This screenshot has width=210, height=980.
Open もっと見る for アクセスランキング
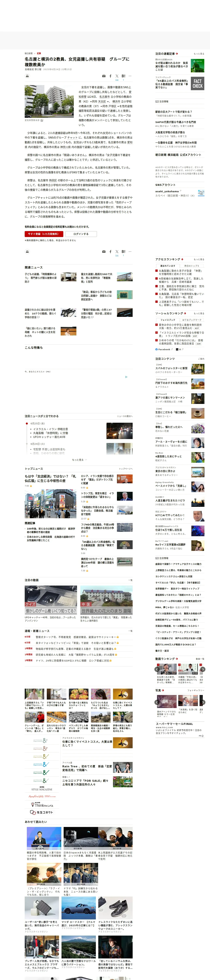tap(199, 260)
